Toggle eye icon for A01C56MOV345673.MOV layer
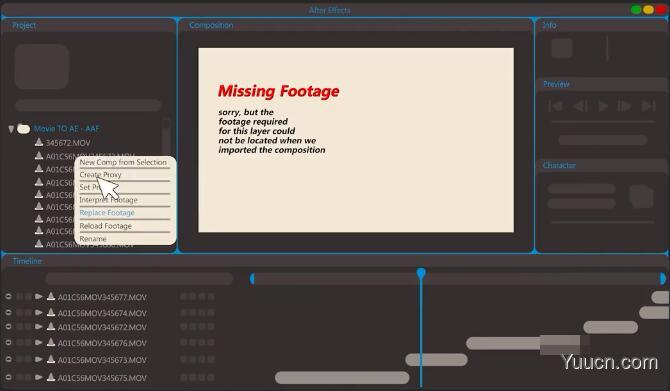This screenshot has width=670, height=391. pyautogui.click(x=8, y=359)
